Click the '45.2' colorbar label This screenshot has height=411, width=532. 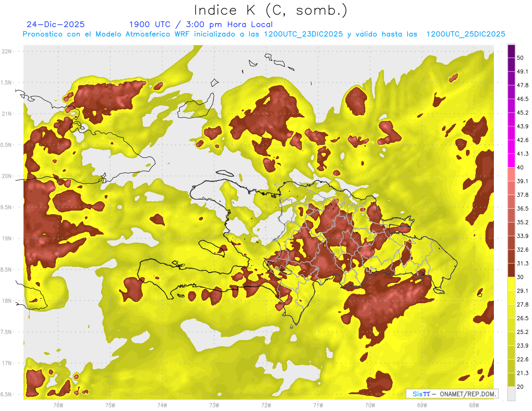point(523,113)
